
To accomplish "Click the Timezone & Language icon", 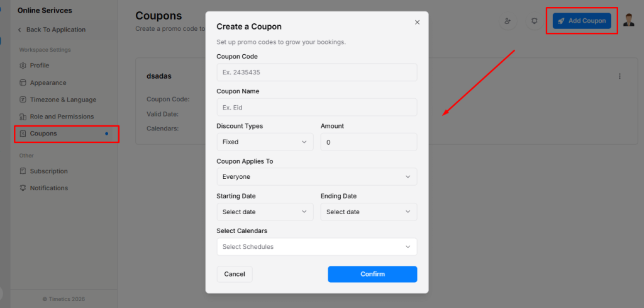I will coord(23,100).
